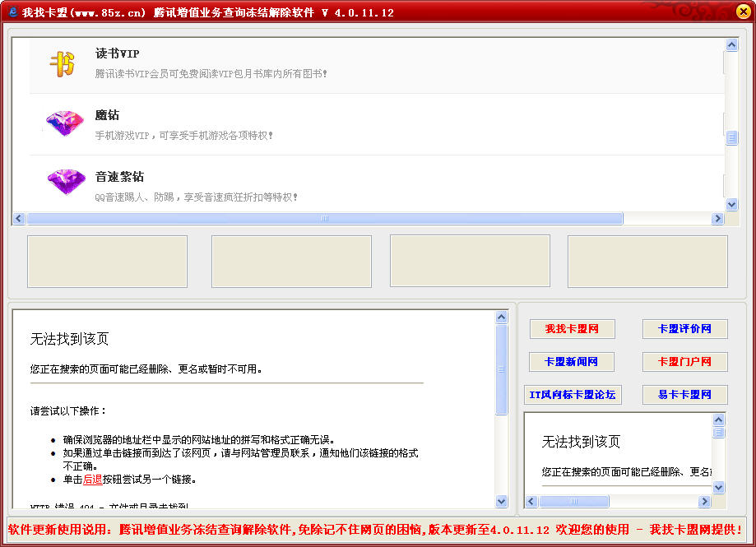Click the blue e icon in the title bar

point(13,12)
